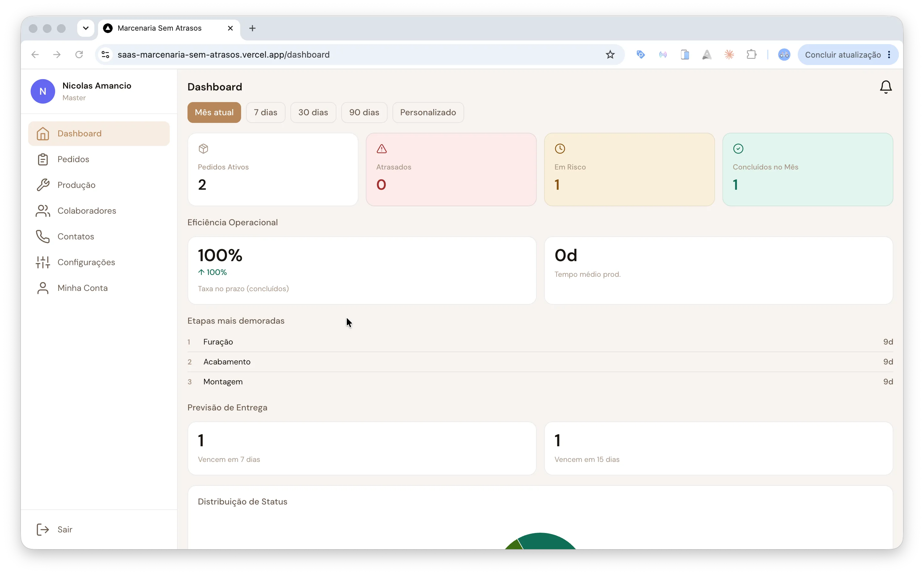Screen dimensions: 924x575
Task: Click the package icon in Pedidos Ativos card
Action: pos(203,149)
